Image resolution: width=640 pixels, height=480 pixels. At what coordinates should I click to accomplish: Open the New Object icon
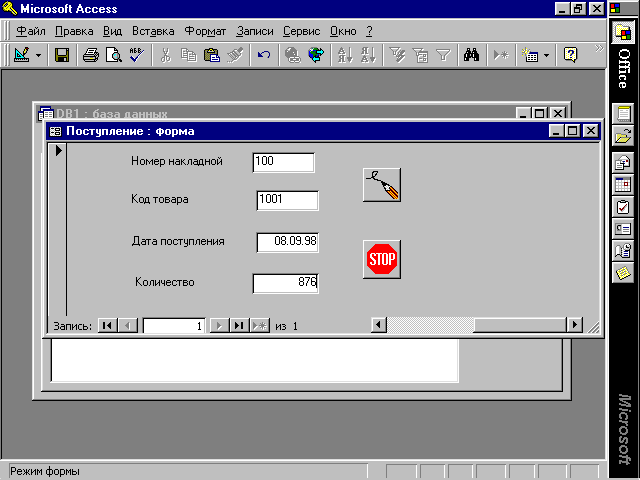530,55
